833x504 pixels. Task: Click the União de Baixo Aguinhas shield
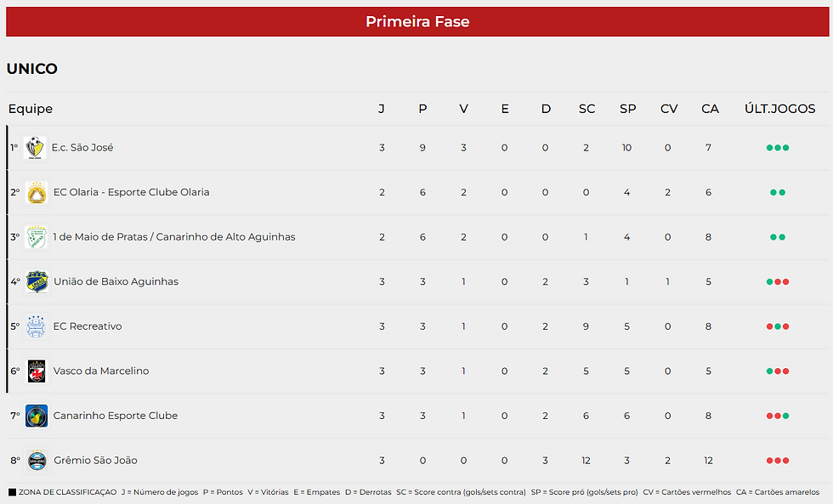[37, 281]
